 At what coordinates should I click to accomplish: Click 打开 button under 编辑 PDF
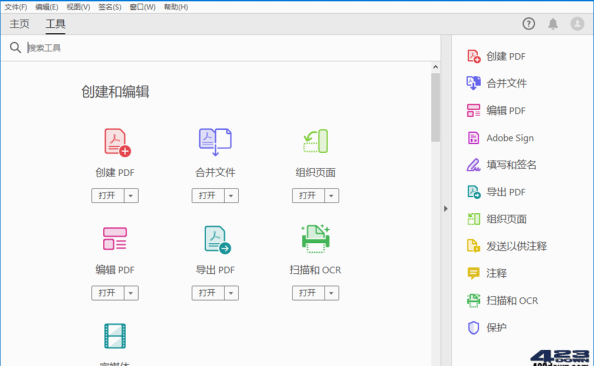108,293
